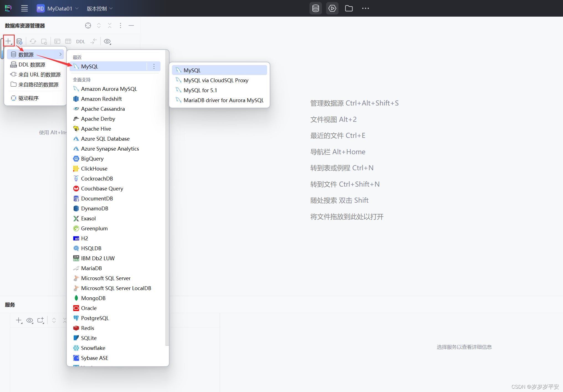563x392 pixels.
Task: Toggle the eye view icon in 服务 toolbar
Action: [x=30, y=320]
